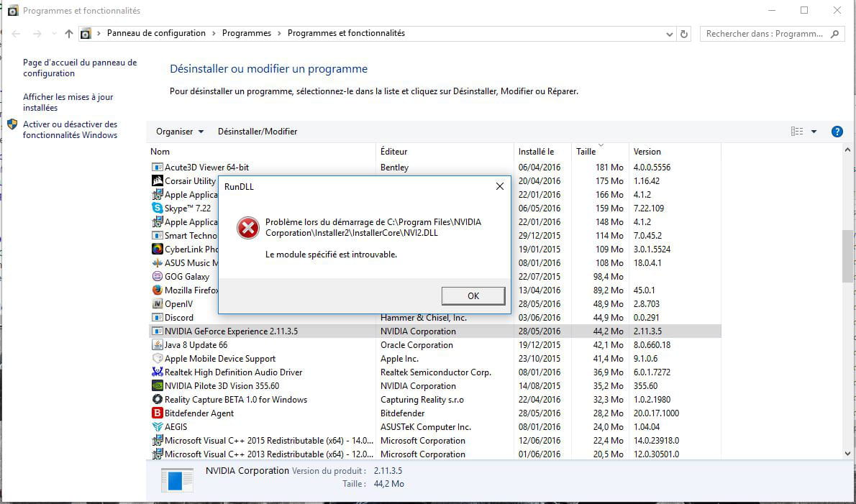Screen dimensions: 856x504
Task: Open the recent locations dropdown chevron
Action: pos(53,34)
